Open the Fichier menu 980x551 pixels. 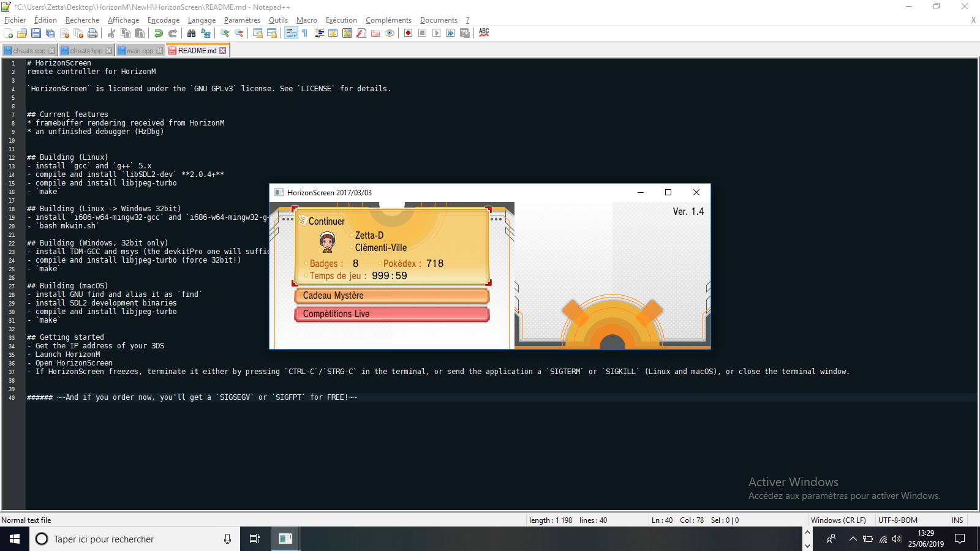pyautogui.click(x=15, y=20)
